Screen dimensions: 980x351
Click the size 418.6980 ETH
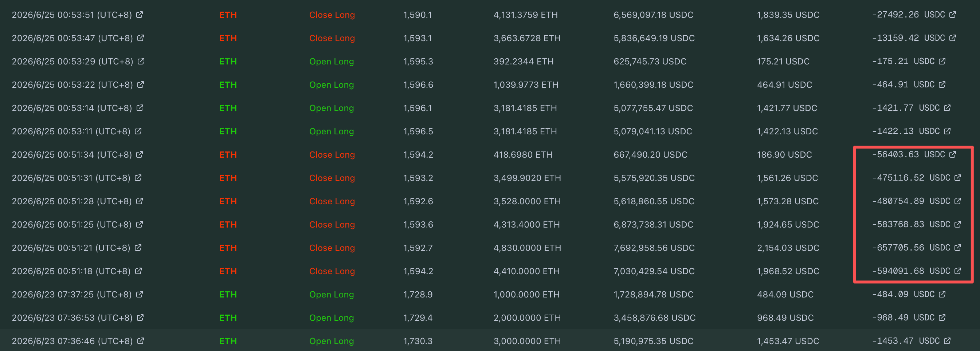pyautogui.click(x=523, y=155)
